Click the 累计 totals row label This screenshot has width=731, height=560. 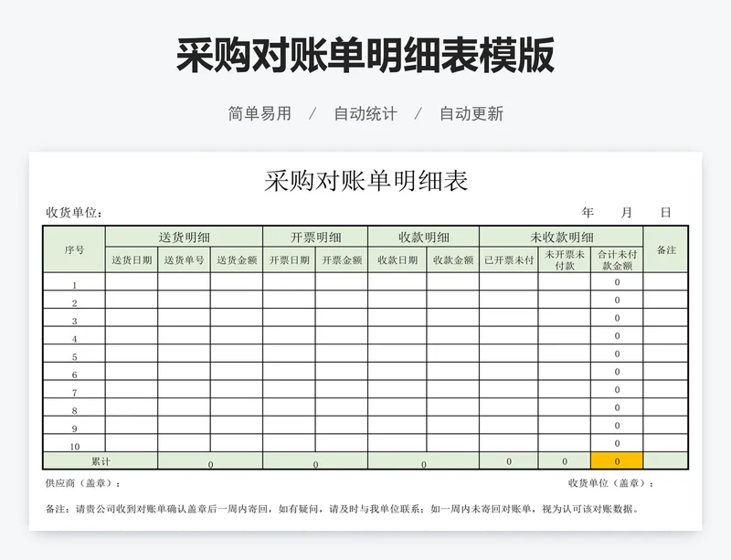point(101,461)
